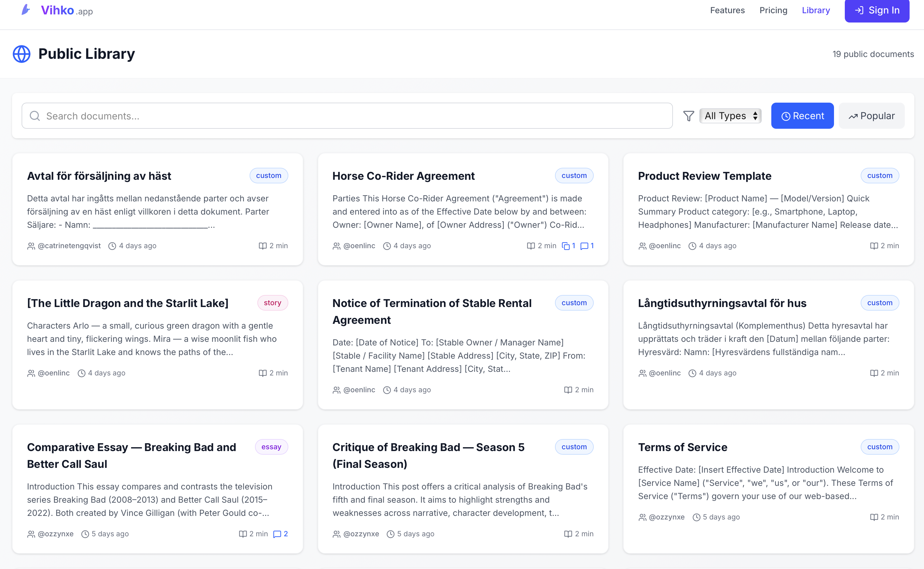924x569 pixels.
Task: Click the book icon on Notice of Termination card
Action: [568, 390]
